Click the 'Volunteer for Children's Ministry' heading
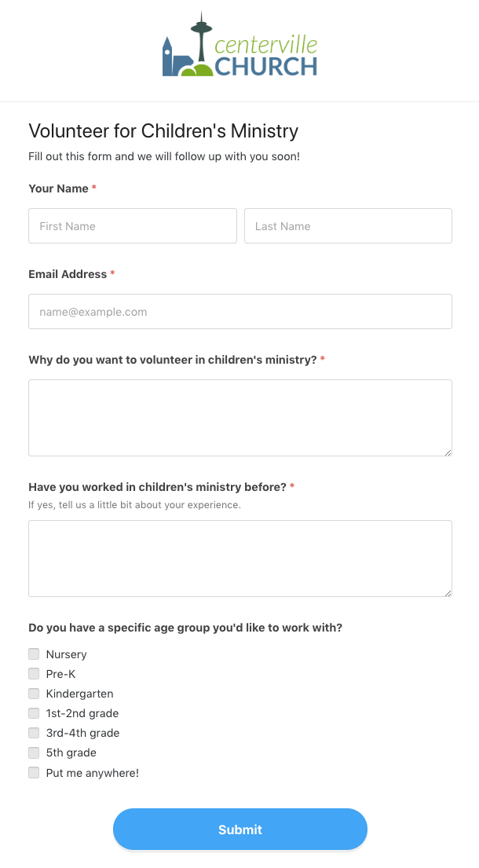Screen dimensions: 479x868 163,130
